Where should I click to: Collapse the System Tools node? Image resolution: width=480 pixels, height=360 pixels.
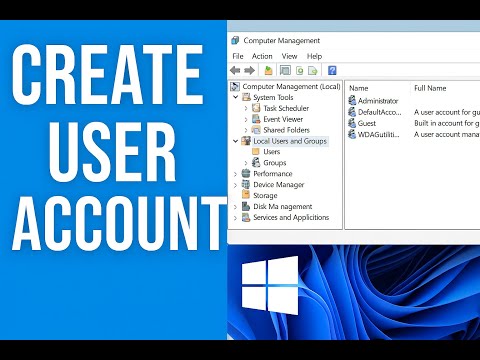click(x=236, y=97)
